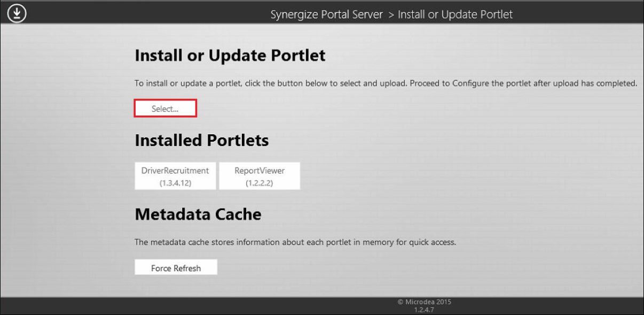
Task: Click the Installed Portlets heading
Action: 202,141
